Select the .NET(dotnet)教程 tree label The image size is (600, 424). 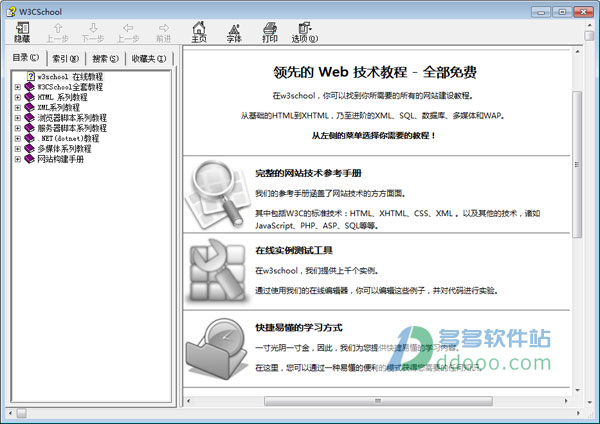coord(68,139)
